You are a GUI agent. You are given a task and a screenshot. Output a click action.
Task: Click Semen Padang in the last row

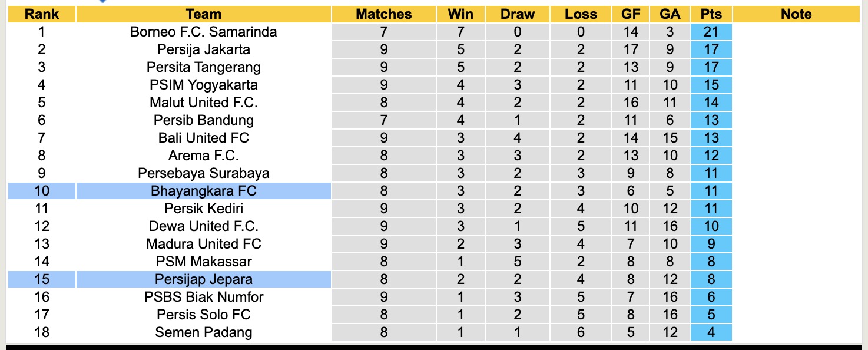click(204, 332)
